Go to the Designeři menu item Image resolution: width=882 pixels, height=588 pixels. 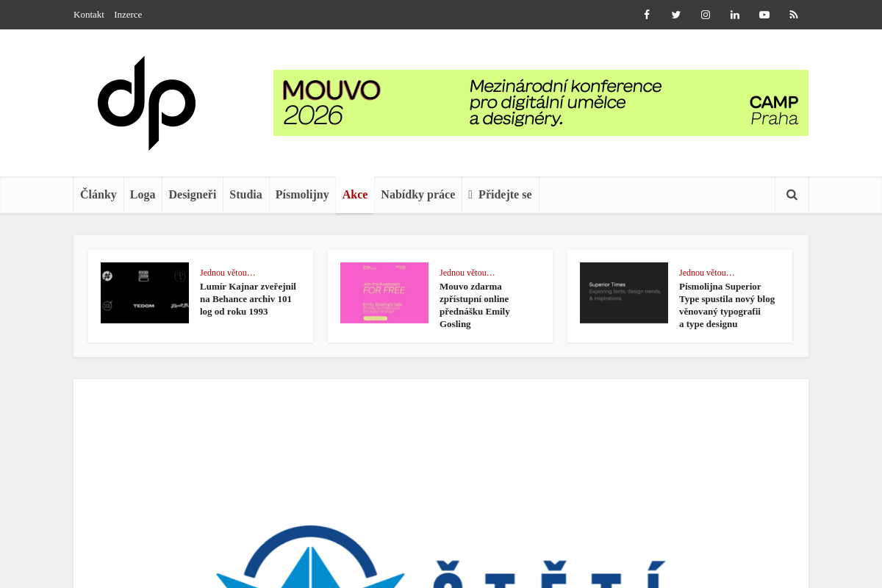pos(193,195)
